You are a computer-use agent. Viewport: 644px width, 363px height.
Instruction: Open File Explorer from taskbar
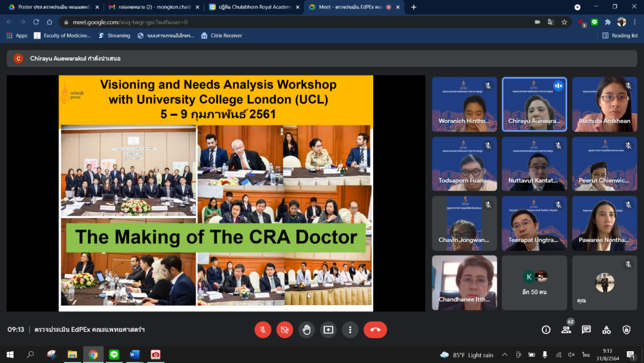click(x=72, y=355)
